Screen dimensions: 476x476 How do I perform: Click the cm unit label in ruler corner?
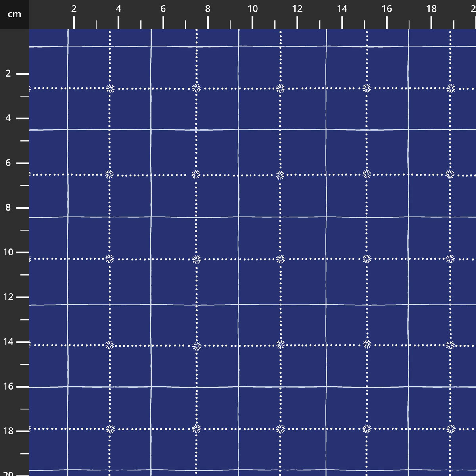point(14,15)
